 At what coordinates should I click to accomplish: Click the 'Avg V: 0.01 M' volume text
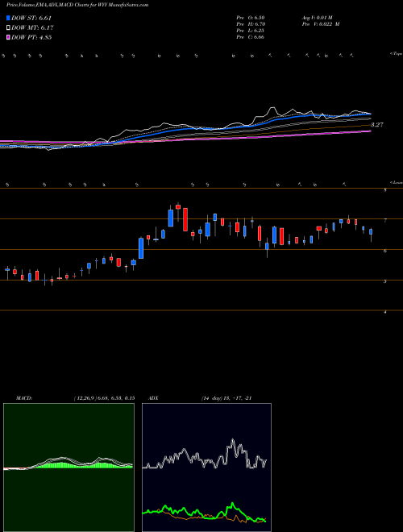319,17
